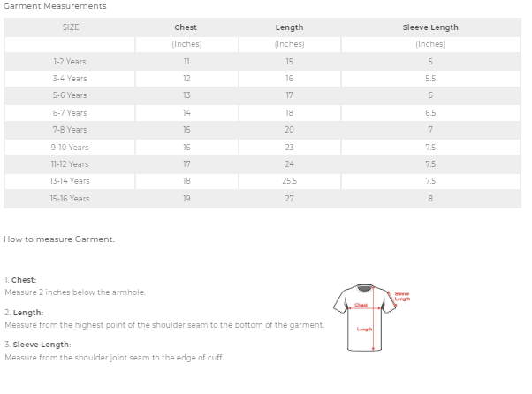532x394 pixels.
Task: Select the 1-2 Years size row
Action: [262, 62]
